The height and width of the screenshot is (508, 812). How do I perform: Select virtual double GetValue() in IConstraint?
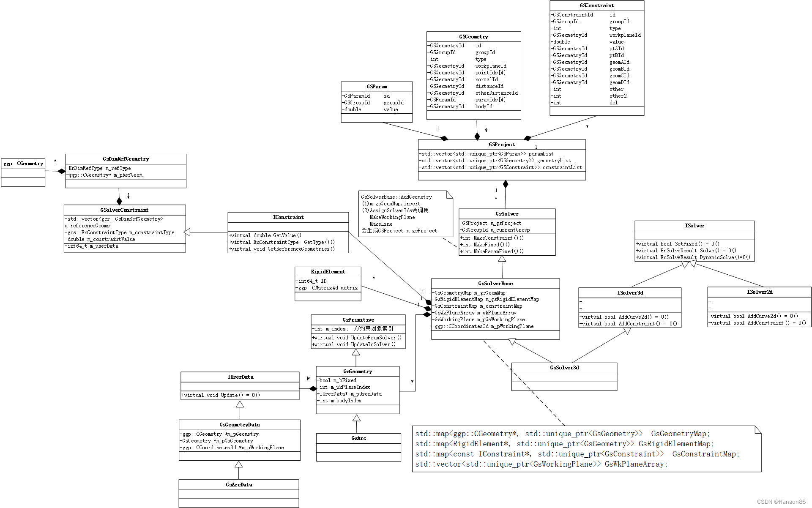click(265, 235)
